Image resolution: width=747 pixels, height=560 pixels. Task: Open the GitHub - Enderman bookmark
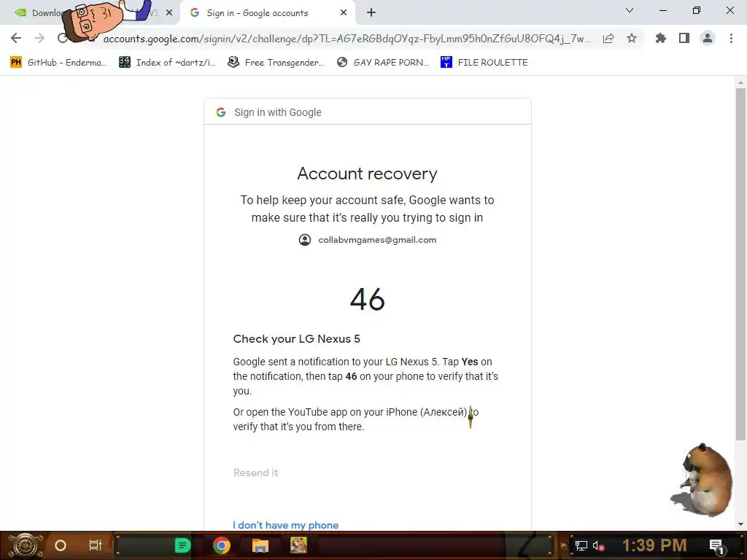coord(58,63)
